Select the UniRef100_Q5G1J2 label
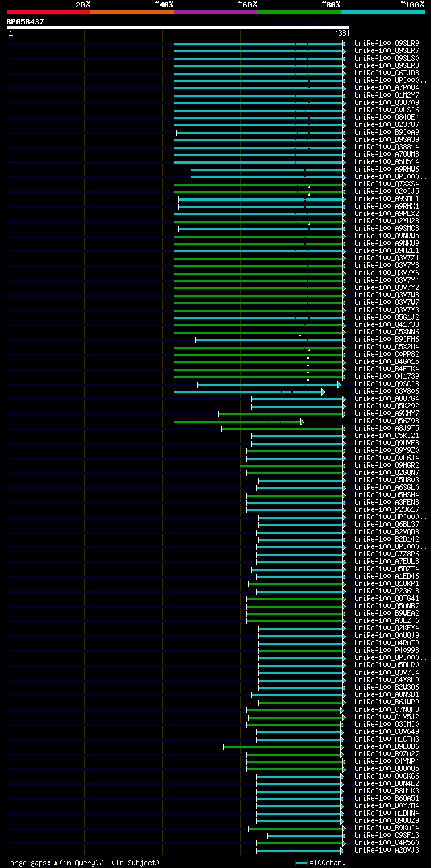 coord(387,318)
